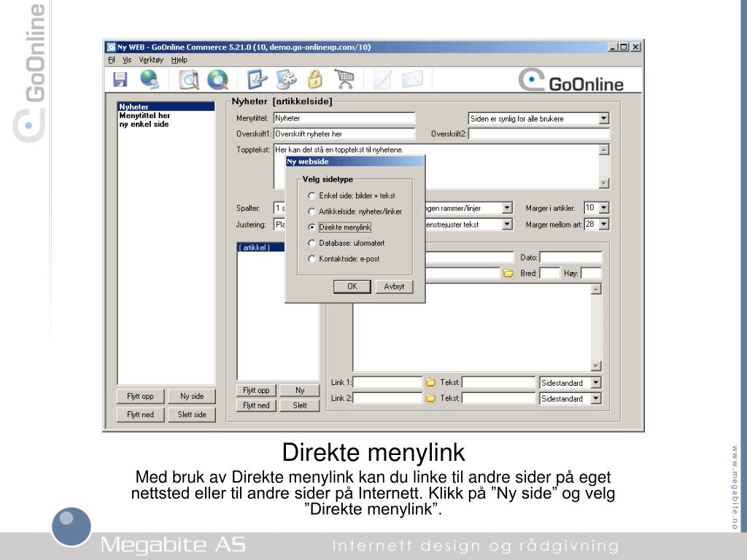Image resolution: width=747 pixels, height=560 pixels.
Task: Open the ingen rammer/linjer dropdown
Action: [507, 208]
